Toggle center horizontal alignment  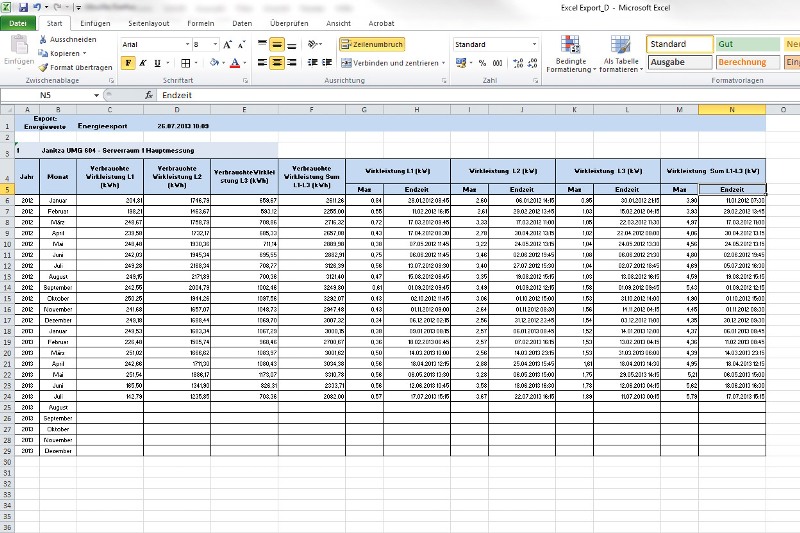277,63
